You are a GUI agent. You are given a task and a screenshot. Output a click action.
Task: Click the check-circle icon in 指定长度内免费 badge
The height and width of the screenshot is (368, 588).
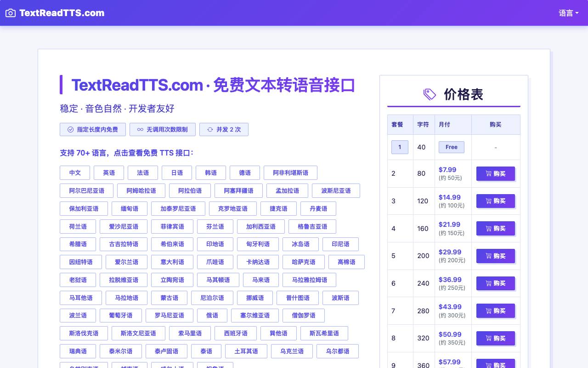[70, 130]
